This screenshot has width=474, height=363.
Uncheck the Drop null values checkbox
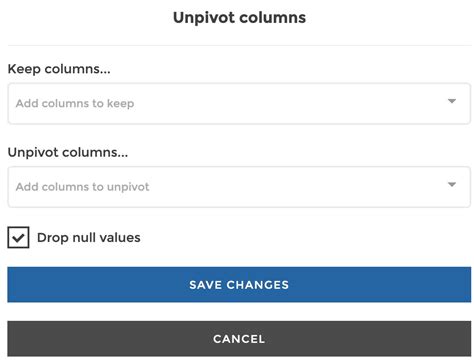pyautogui.click(x=18, y=238)
